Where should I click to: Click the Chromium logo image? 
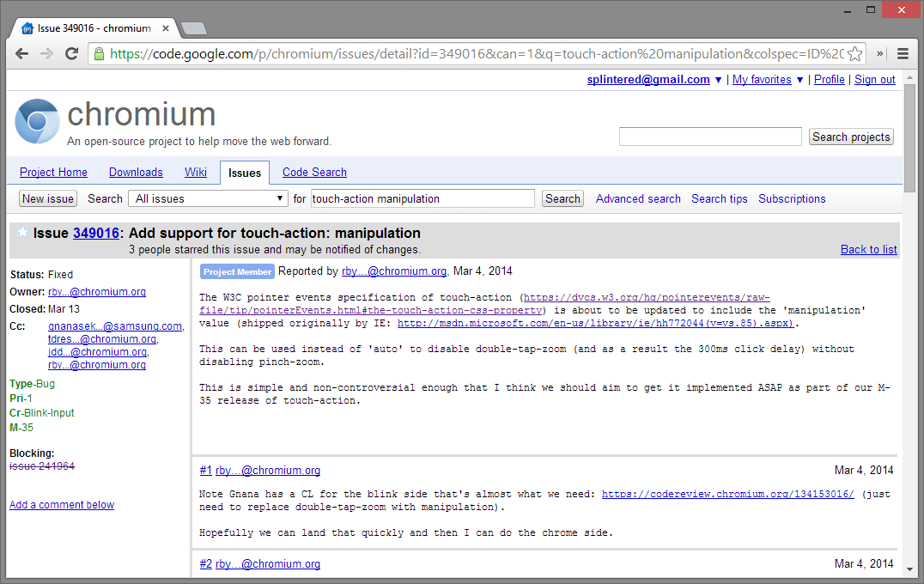point(37,122)
